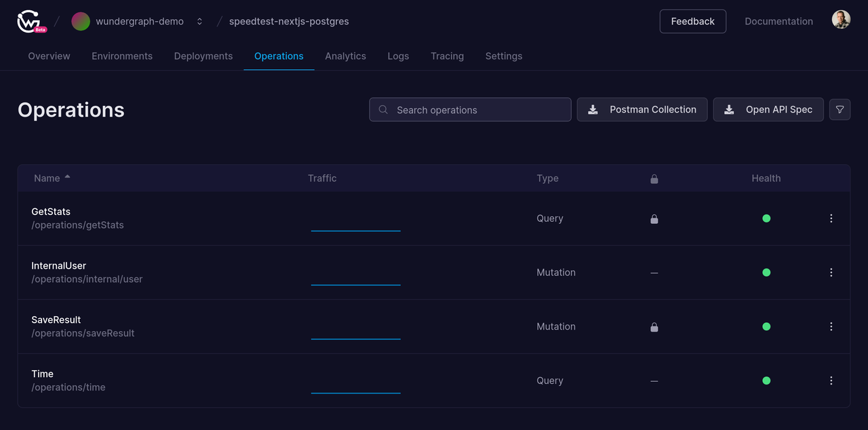The width and height of the screenshot is (868, 430).
Task: Expand the wundergraph-demo organization switcher
Action: tap(199, 21)
